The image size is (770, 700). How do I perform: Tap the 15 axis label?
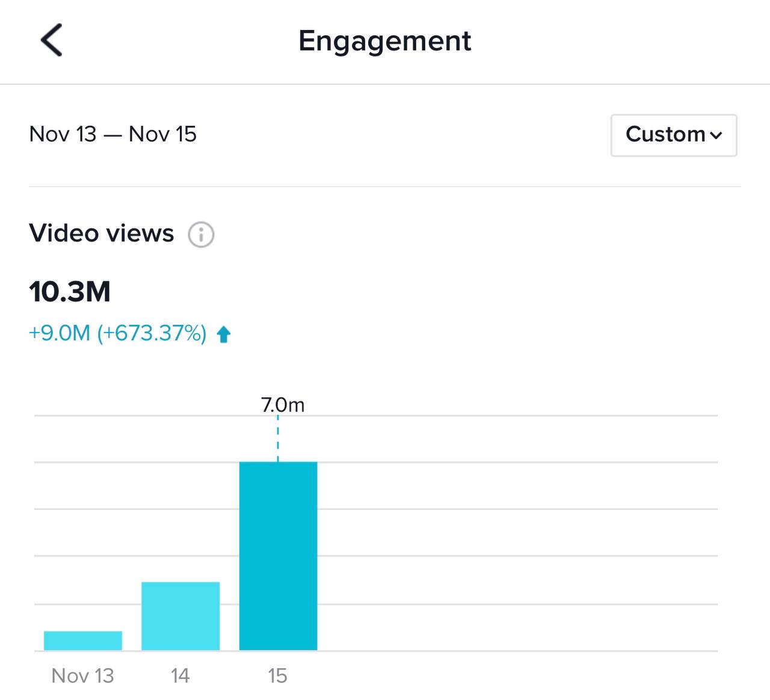[x=277, y=675]
